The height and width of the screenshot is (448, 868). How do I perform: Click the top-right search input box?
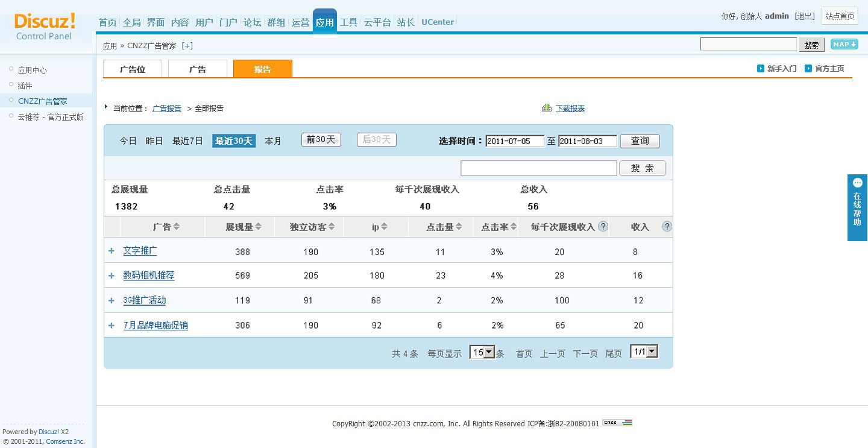(749, 44)
